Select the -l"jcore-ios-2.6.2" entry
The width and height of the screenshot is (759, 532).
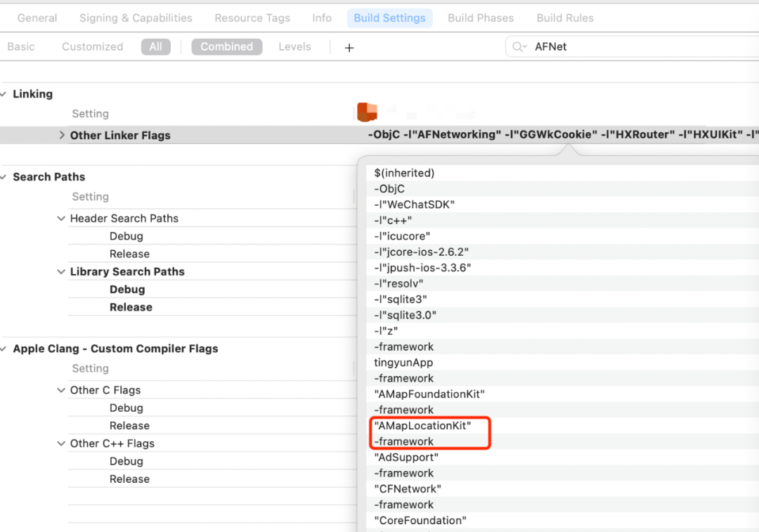click(562, 252)
